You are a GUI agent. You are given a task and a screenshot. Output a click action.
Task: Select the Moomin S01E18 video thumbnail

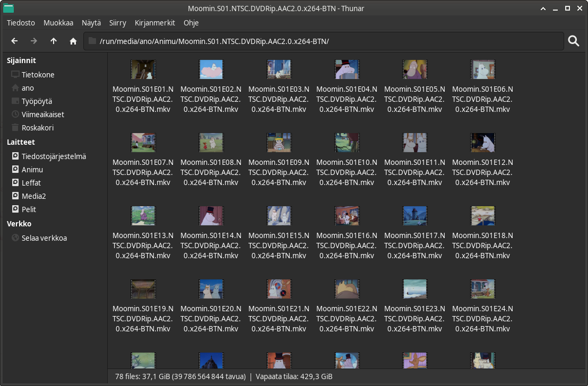482,215
